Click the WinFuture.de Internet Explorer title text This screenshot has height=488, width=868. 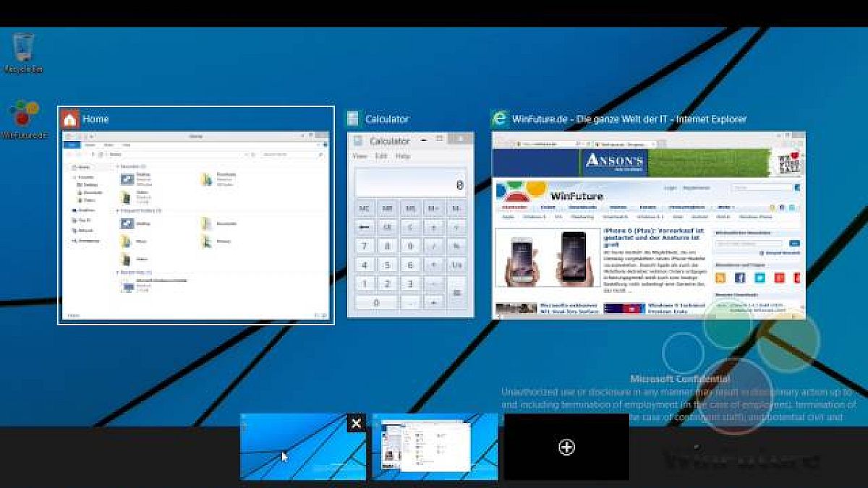tap(629, 119)
